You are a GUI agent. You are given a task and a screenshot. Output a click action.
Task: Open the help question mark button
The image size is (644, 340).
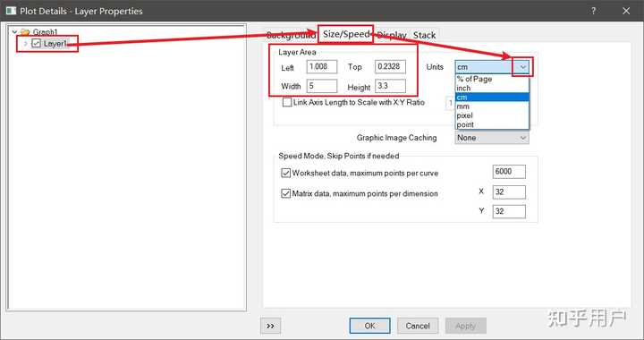(593, 11)
